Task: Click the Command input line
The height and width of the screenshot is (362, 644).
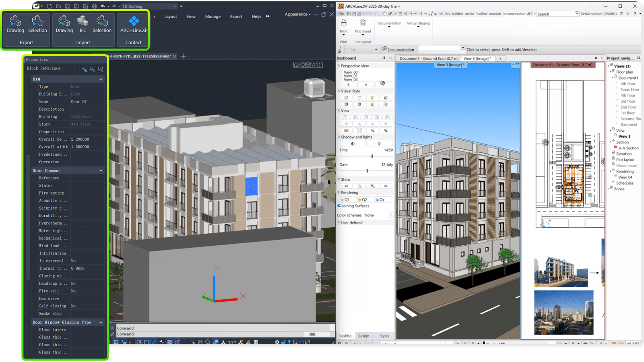Action: [x=209, y=334]
